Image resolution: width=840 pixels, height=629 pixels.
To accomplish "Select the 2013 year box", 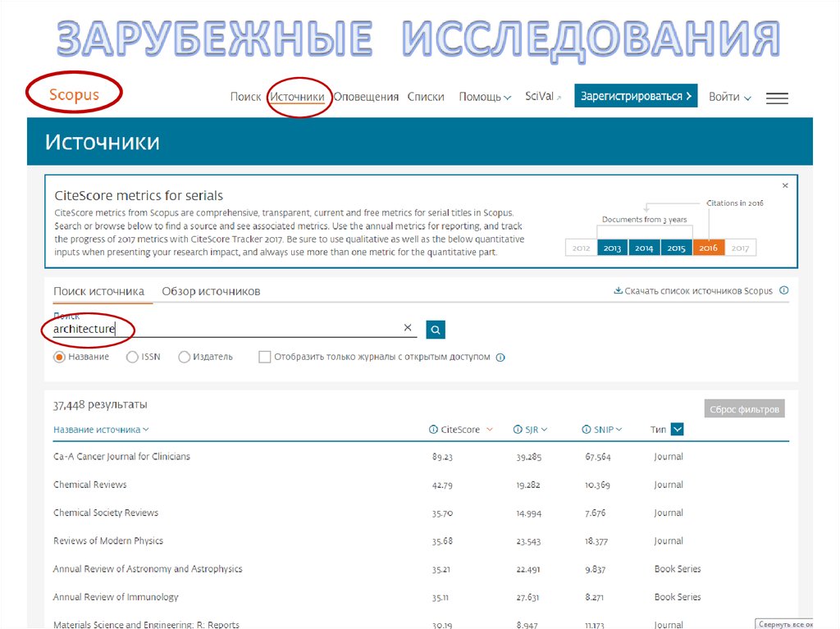I will point(612,248).
